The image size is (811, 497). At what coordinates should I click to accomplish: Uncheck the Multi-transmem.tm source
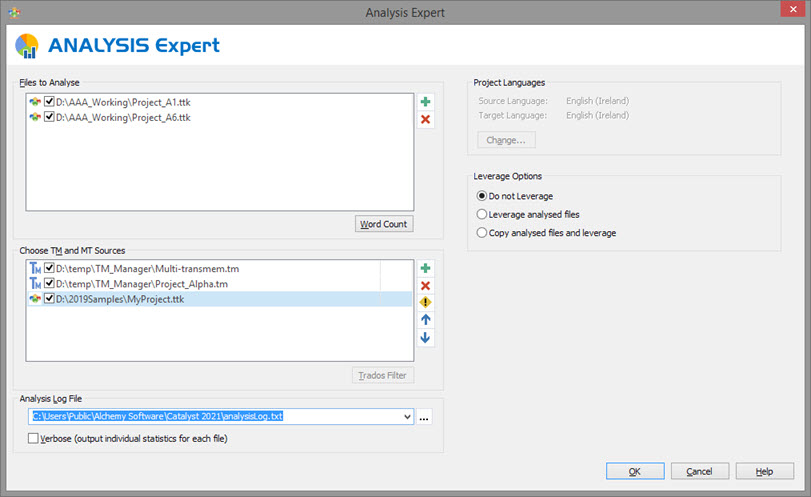[x=49, y=268]
